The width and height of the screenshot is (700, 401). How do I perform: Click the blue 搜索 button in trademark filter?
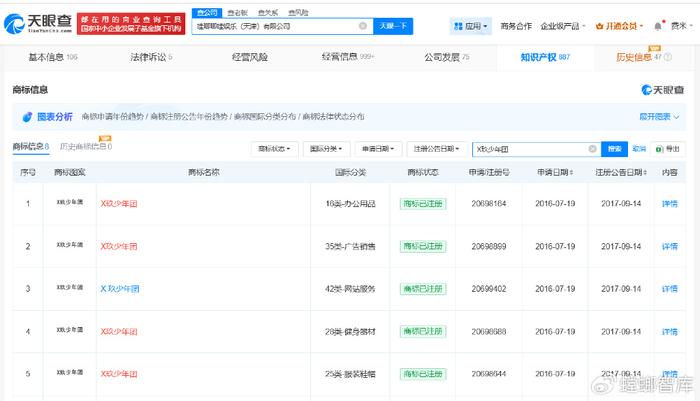(x=615, y=149)
